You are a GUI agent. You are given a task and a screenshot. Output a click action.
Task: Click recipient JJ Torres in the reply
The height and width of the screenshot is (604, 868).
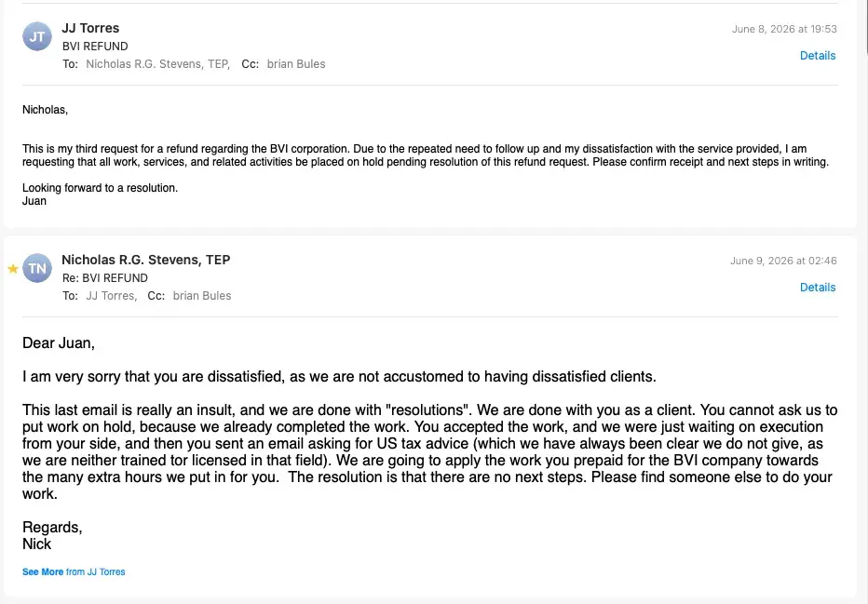point(111,296)
